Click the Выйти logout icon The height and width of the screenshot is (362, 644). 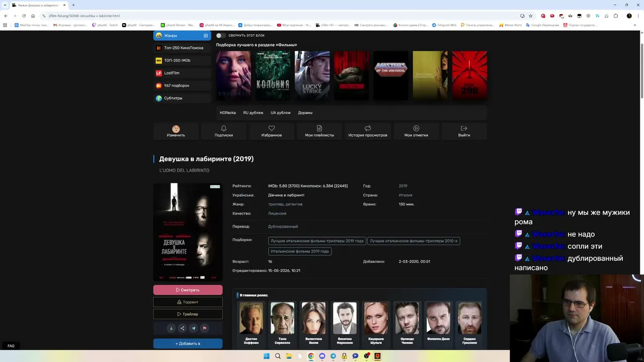click(464, 128)
